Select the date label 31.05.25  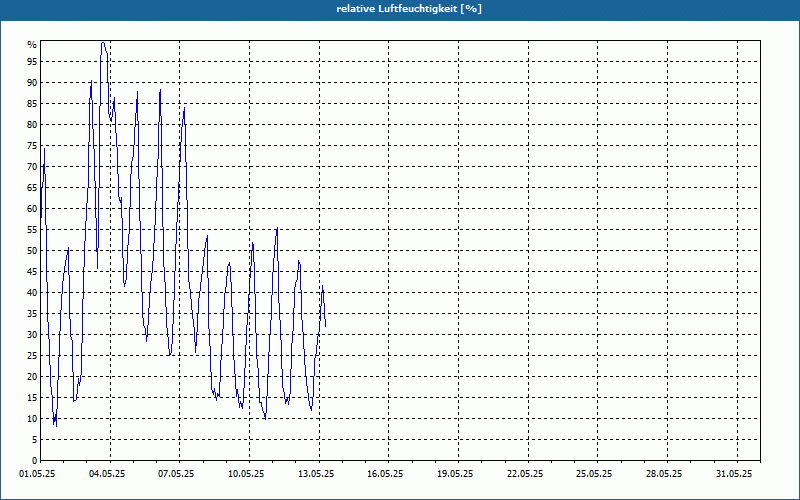click(734, 474)
